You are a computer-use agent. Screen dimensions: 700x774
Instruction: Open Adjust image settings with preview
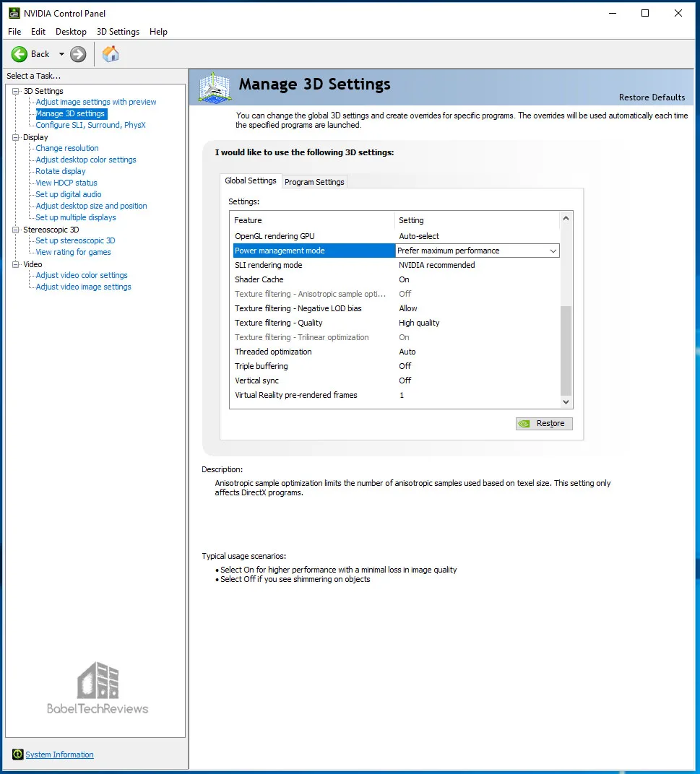point(96,102)
